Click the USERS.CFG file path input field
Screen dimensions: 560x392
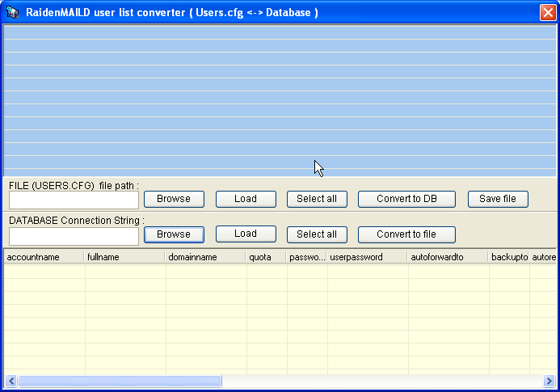click(74, 200)
